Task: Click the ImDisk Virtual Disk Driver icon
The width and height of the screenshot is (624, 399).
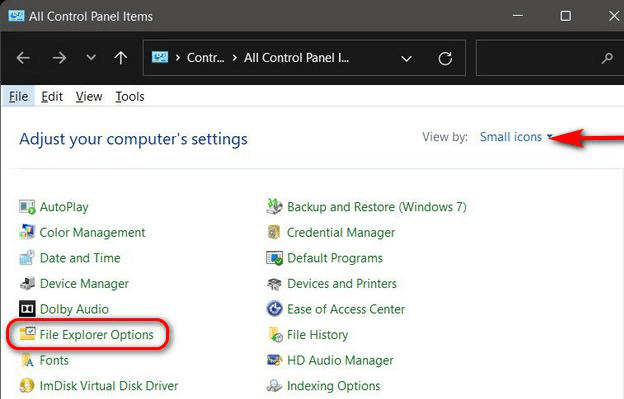Action: (x=27, y=385)
